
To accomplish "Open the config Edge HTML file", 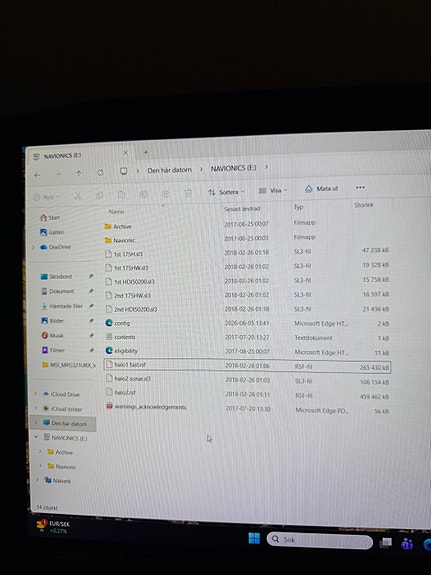I will click(x=122, y=323).
